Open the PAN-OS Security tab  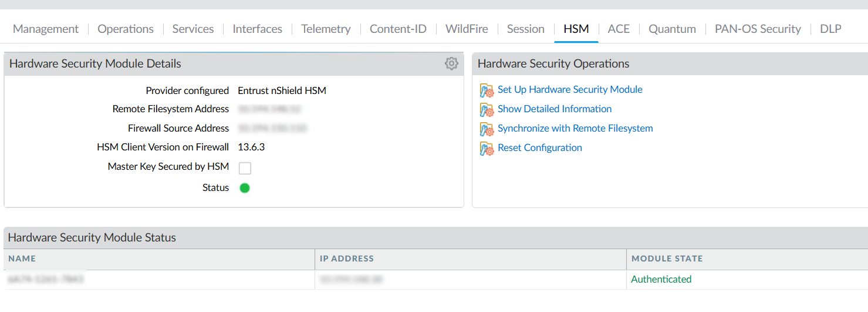pyautogui.click(x=758, y=29)
